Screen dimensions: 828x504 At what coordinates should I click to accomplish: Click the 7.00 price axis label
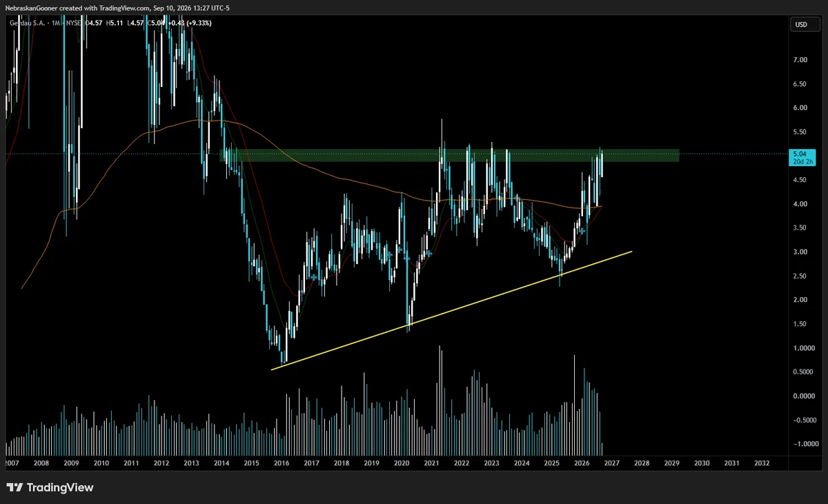pyautogui.click(x=800, y=60)
